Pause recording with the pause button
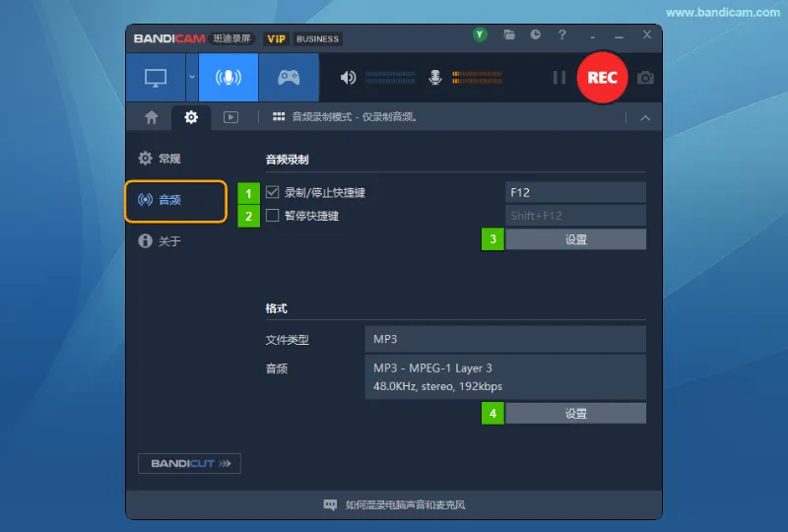 click(x=559, y=78)
